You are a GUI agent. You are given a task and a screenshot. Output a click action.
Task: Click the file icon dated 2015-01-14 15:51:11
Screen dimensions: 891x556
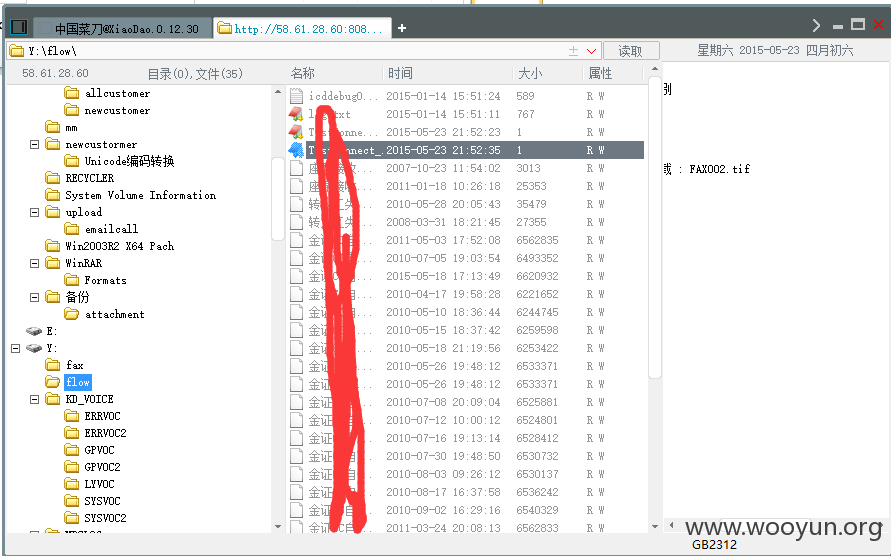(296, 114)
